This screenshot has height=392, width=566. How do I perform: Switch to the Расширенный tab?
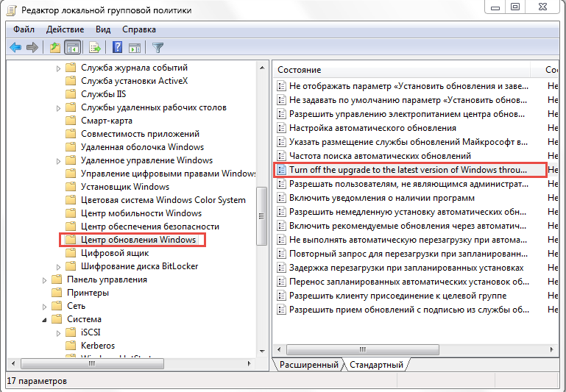click(309, 365)
